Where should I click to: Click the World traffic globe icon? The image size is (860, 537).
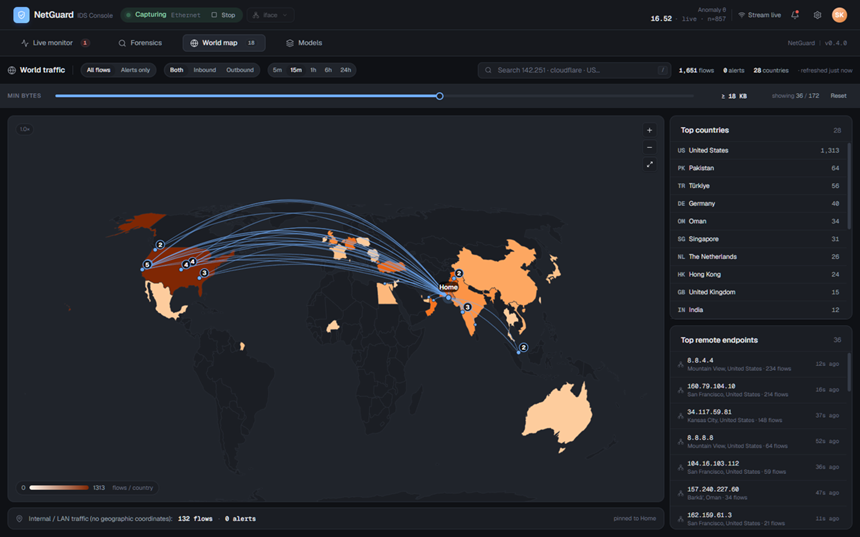(12, 70)
